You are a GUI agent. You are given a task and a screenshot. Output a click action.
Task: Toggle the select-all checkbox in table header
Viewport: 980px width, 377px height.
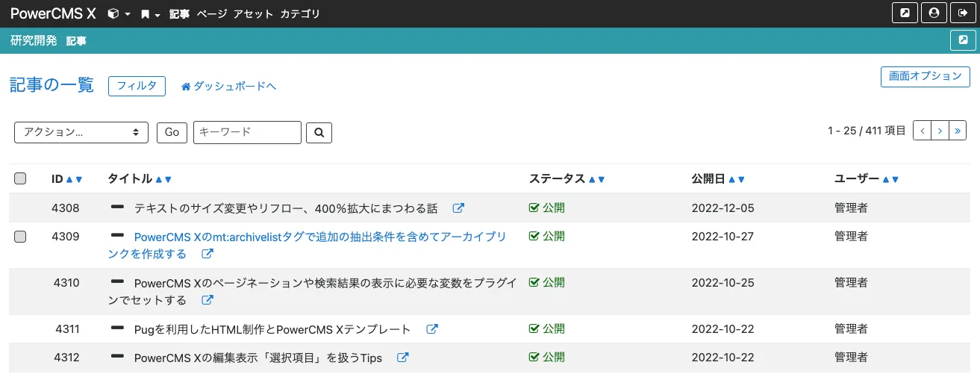(20, 178)
